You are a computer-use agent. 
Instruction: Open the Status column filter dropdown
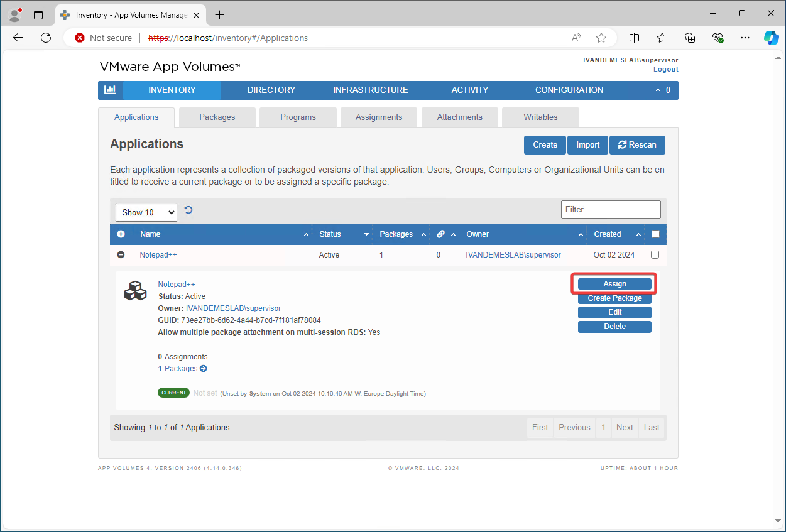coord(366,234)
